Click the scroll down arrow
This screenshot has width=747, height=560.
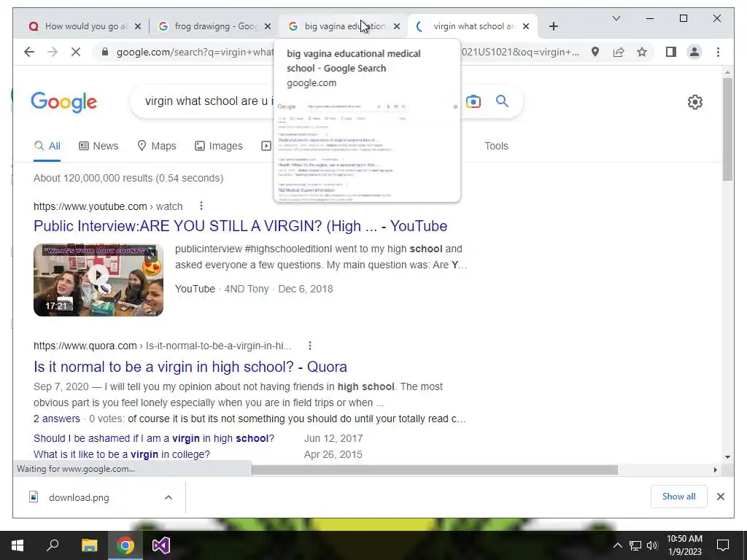(x=727, y=457)
